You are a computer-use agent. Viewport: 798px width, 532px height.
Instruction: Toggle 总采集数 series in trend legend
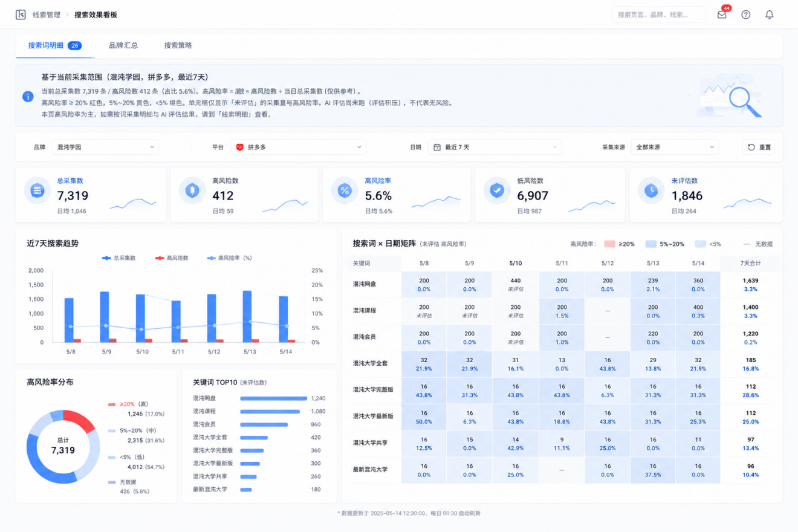pyautogui.click(x=119, y=258)
